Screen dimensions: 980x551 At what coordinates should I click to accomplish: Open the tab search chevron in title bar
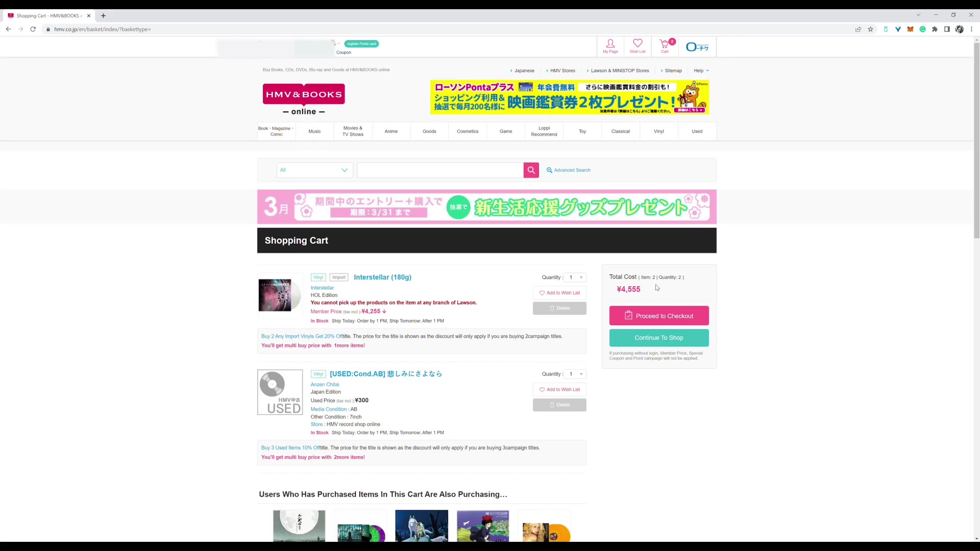pos(918,15)
